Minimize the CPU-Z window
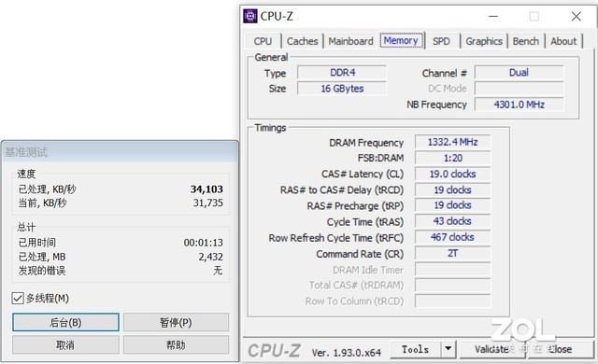This screenshot has height=364, width=598. [x=493, y=17]
